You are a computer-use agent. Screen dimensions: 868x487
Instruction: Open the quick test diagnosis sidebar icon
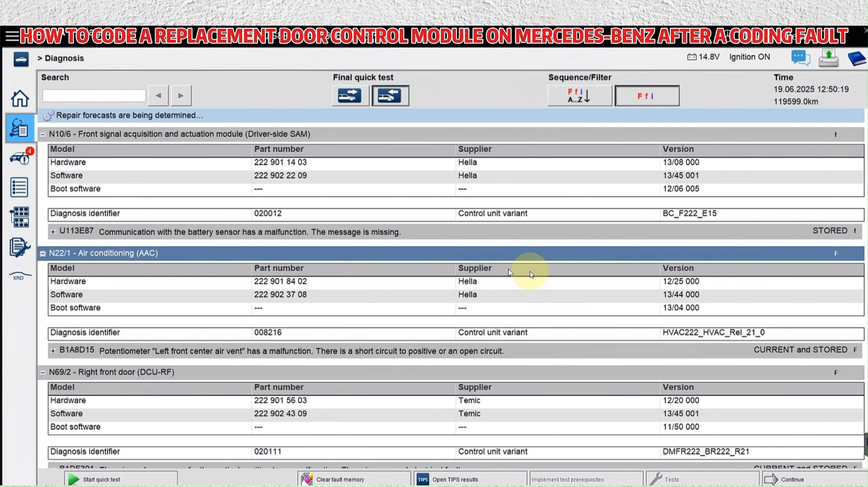[x=19, y=128]
